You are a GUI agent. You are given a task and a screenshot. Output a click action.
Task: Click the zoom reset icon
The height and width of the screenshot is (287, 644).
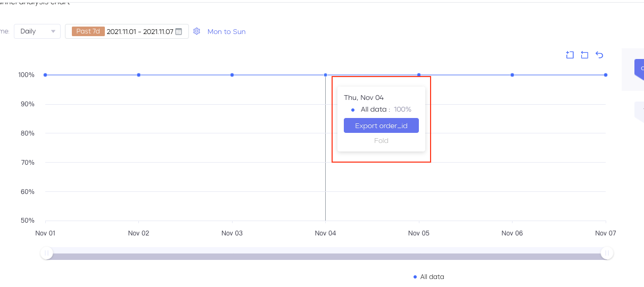tap(584, 55)
